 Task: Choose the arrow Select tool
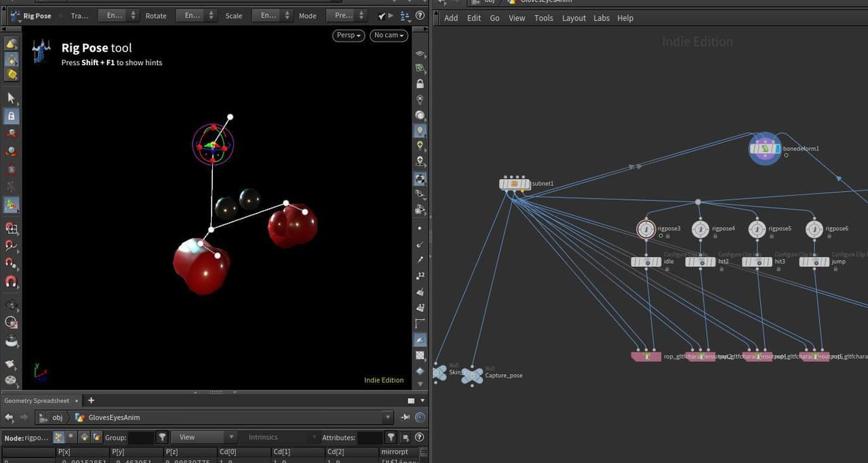(12, 98)
